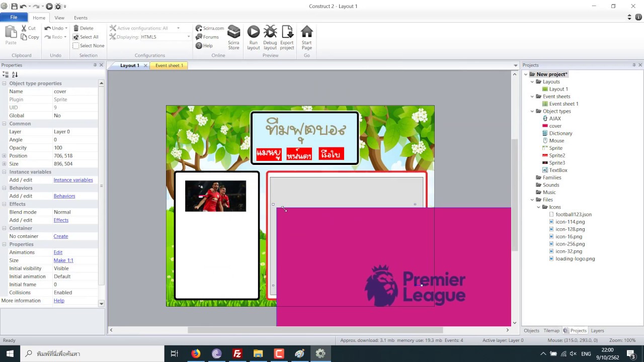Collapse the Object type properties section
644x362 pixels.
coord(4,83)
